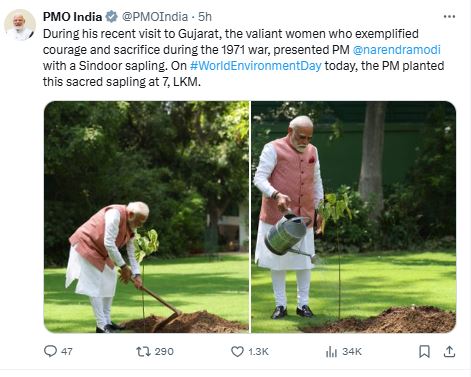Open the @PMOIndia handle
Screen dimensions: 471x377
point(155,17)
